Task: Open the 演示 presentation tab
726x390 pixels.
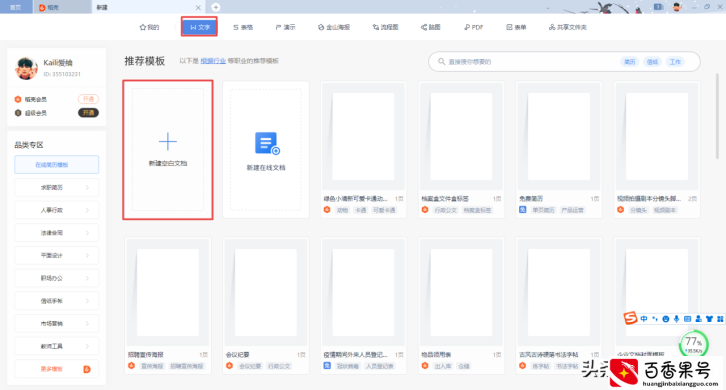Action: pyautogui.click(x=285, y=27)
